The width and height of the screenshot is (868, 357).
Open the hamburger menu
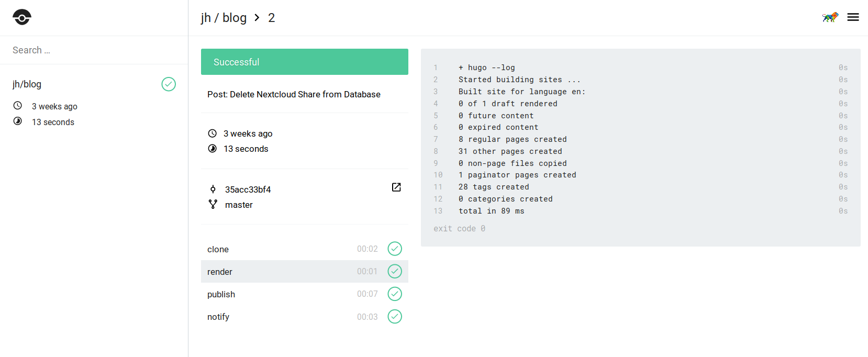click(x=853, y=17)
